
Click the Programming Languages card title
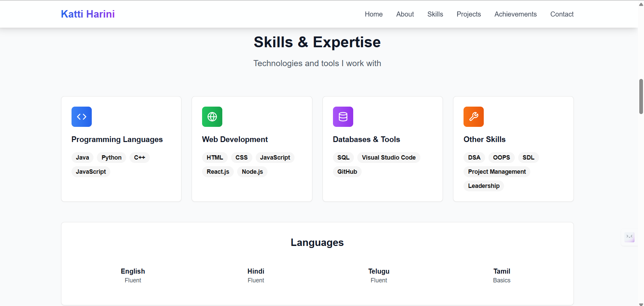tap(117, 139)
